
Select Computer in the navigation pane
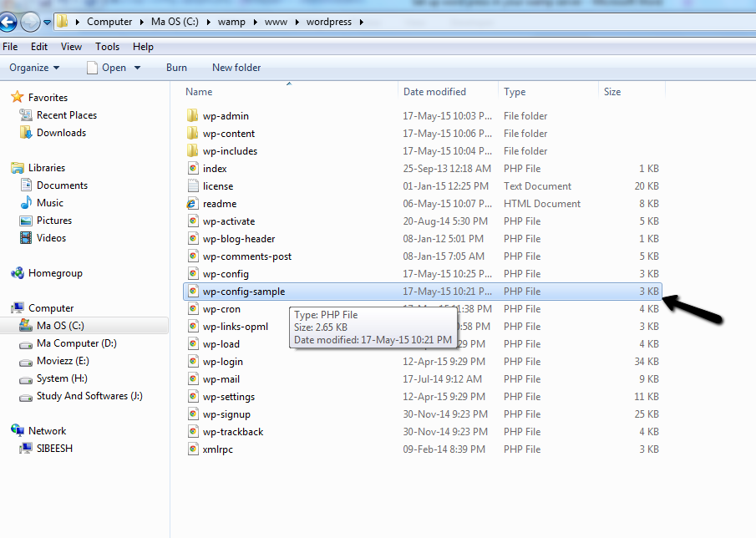(x=51, y=308)
